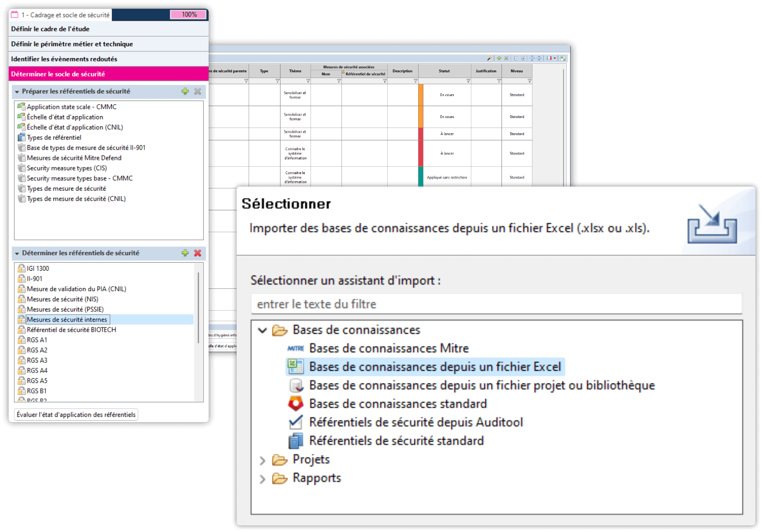Open the Type column filter

(277, 81)
